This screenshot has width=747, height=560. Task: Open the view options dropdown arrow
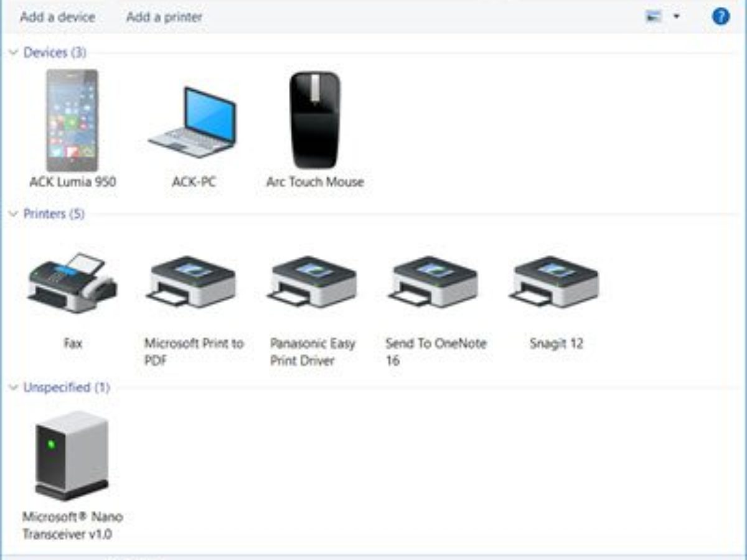pyautogui.click(x=677, y=17)
